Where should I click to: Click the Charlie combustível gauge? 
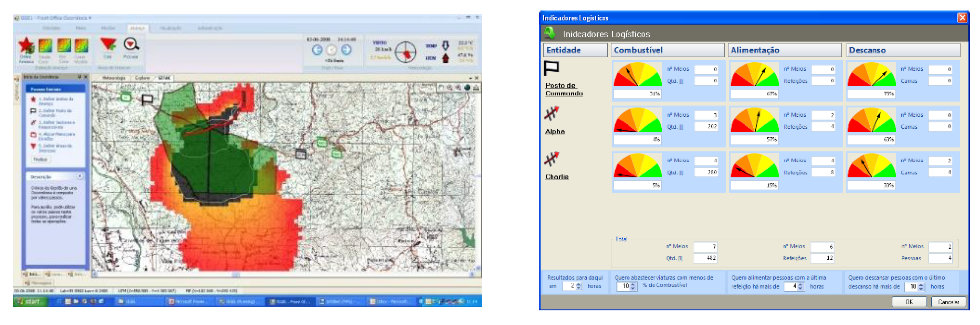click(x=637, y=166)
